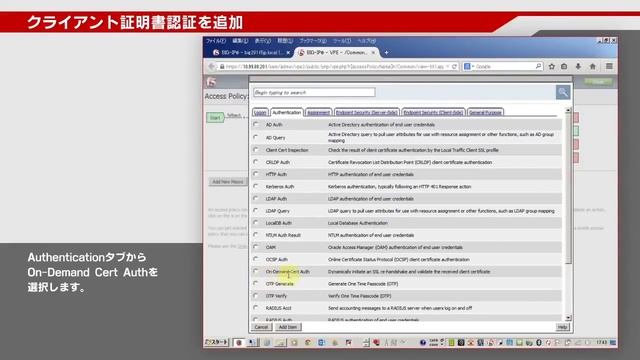Viewport: 640px width, 360px height.
Task: Close the BIG-IP VPE browser tab
Action: pos(373,53)
